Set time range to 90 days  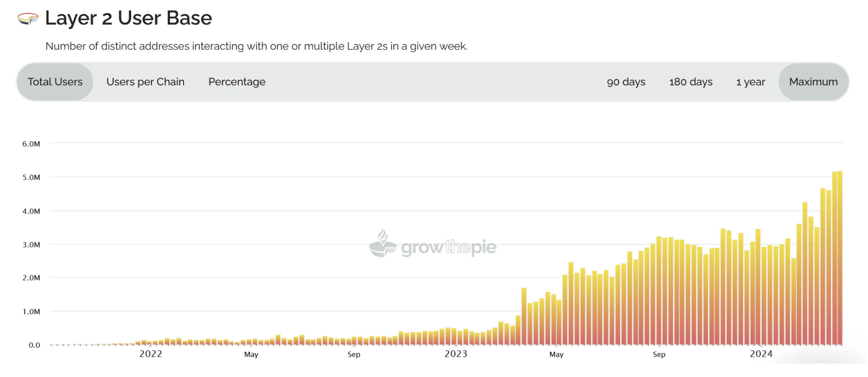tap(626, 82)
